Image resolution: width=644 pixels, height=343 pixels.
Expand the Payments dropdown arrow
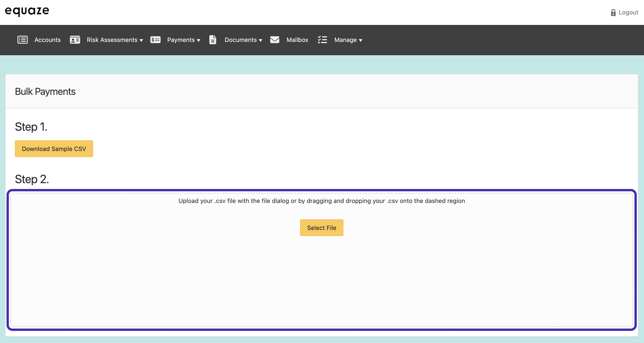199,40
